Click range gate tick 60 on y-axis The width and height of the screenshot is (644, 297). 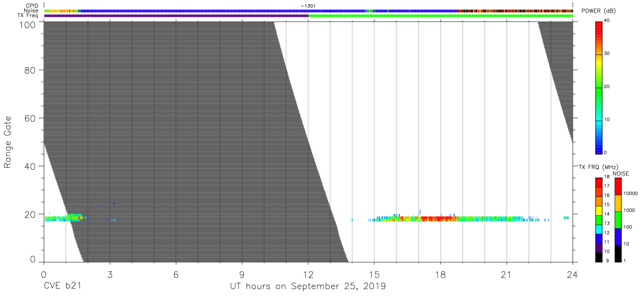(31, 118)
